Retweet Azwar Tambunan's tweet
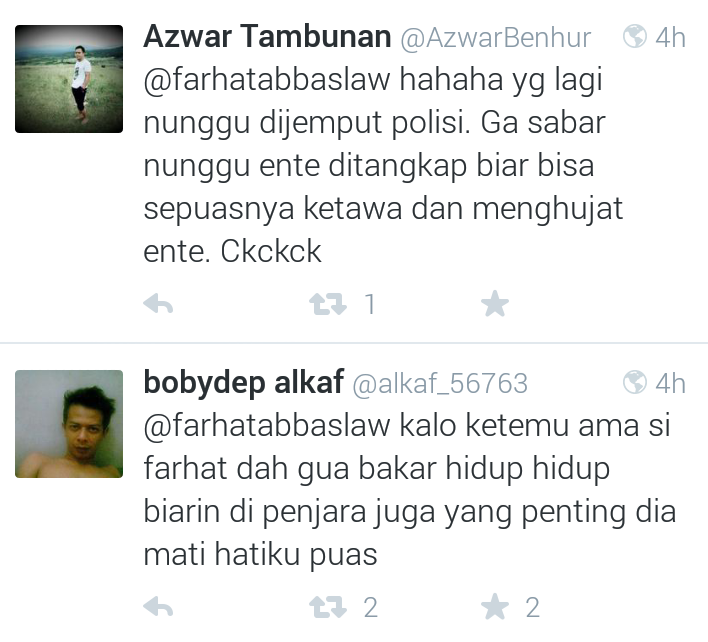The width and height of the screenshot is (708, 642). click(328, 304)
